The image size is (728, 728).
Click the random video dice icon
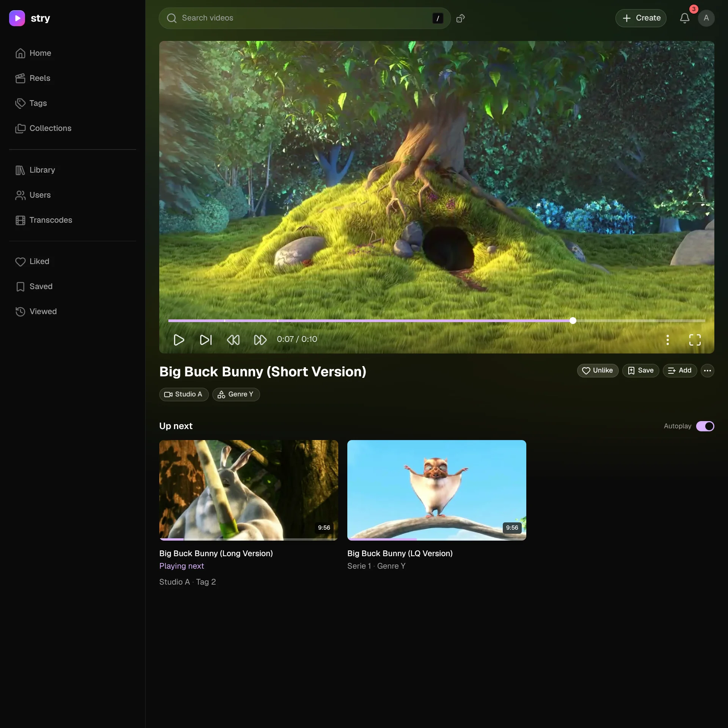pyautogui.click(x=460, y=18)
